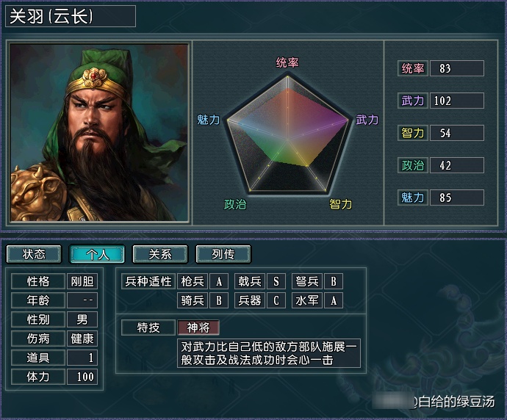
Task: Click the 智力 stat label box
Action: point(413,133)
